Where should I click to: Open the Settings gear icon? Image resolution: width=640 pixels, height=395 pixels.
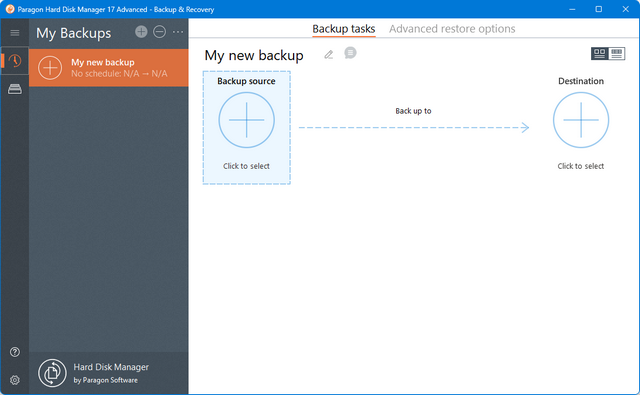coord(15,380)
